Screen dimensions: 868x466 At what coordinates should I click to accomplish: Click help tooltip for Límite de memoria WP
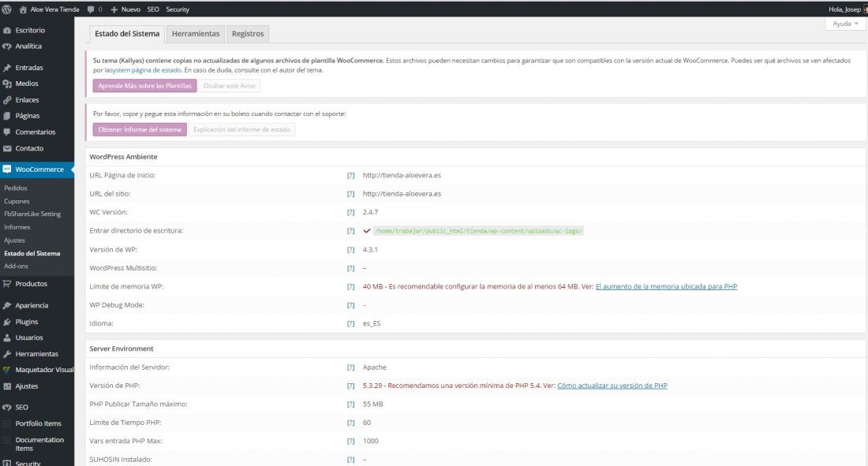(x=350, y=287)
